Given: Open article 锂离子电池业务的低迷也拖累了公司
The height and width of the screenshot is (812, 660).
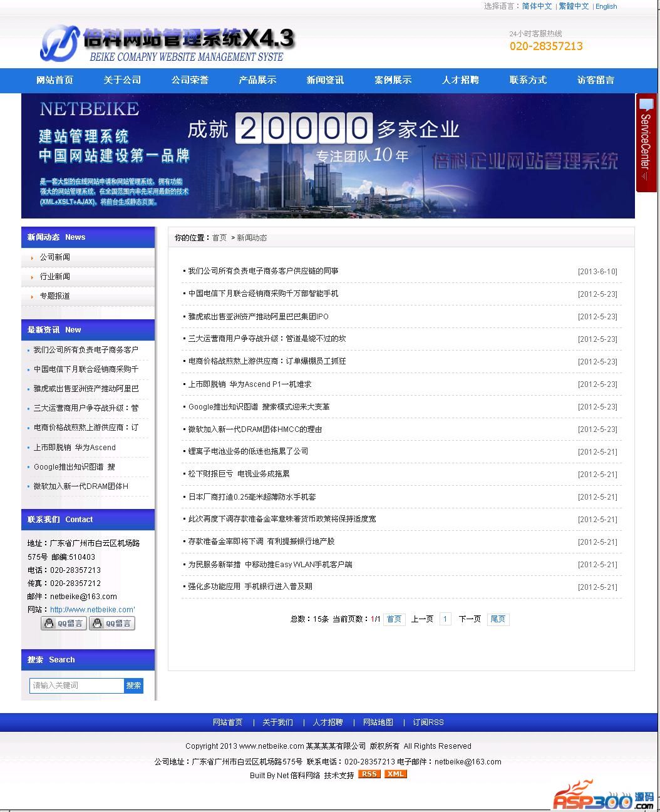Looking at the screenshot, I should click(x=248, y=451).
